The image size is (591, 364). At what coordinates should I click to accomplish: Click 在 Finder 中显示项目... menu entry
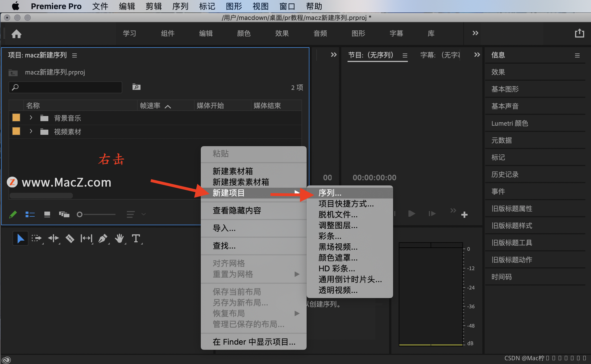coord(254,342)
